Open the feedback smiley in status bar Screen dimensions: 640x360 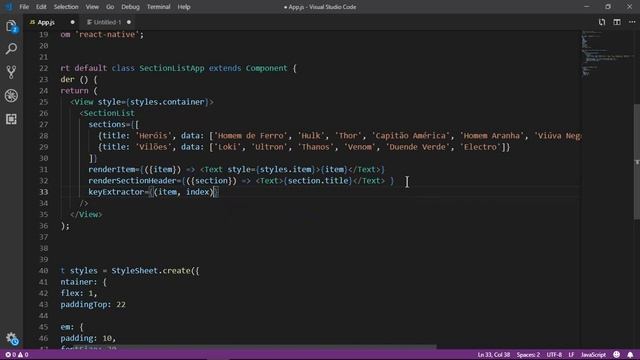(616, 355)
